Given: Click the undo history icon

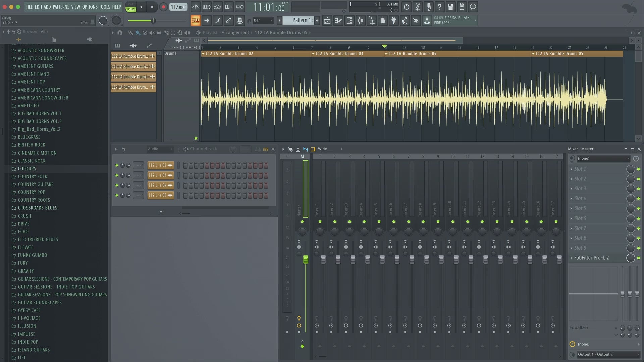Looking at the screenshot, I should pos(406,7).
